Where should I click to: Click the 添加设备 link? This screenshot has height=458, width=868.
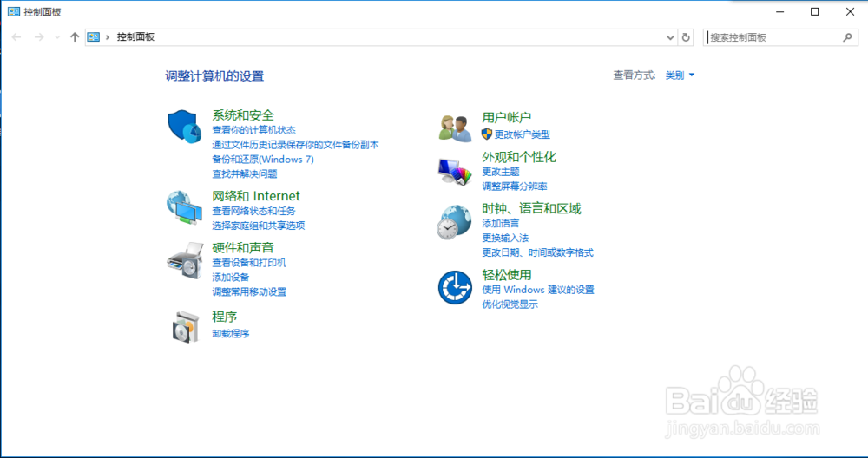[x=231, y=277]
